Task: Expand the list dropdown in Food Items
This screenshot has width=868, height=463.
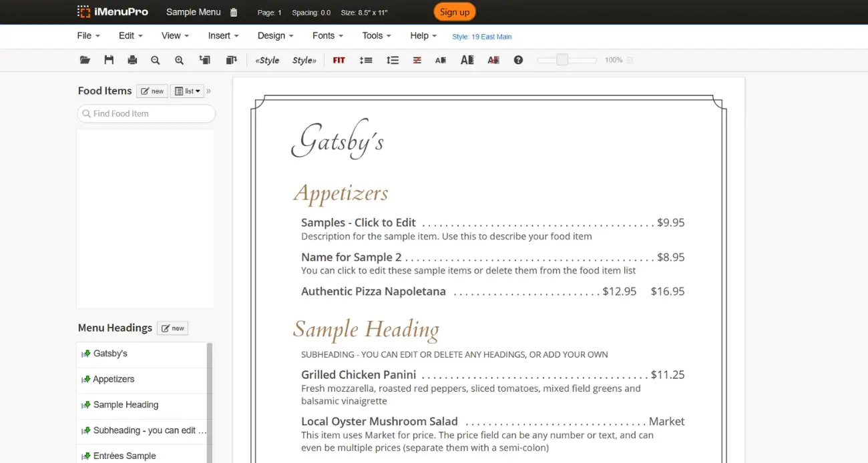Action: [187, 91]
